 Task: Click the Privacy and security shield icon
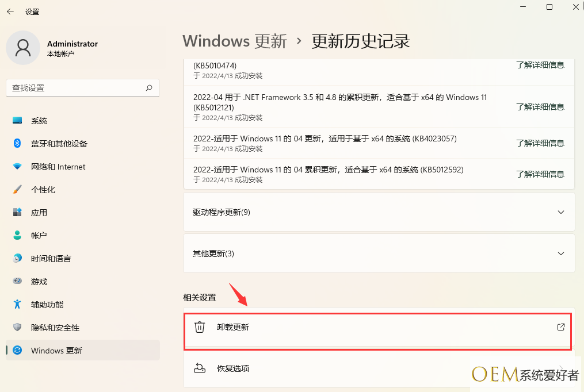coord(17,328)
